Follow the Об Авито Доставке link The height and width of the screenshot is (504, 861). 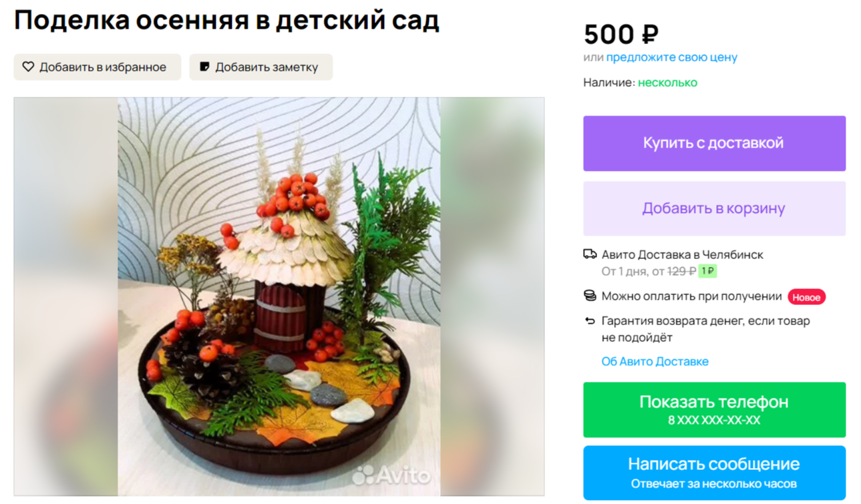click(655, 361)
